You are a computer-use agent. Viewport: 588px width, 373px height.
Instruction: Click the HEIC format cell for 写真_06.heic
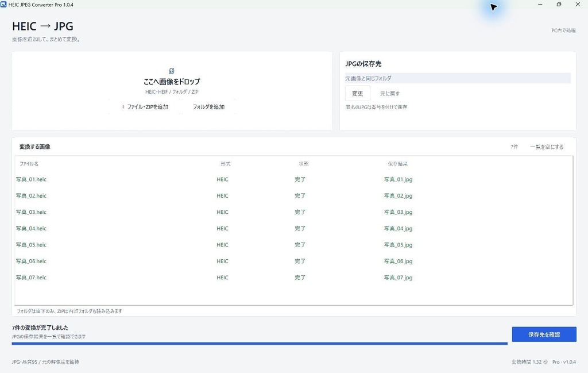tap(222, 261)
